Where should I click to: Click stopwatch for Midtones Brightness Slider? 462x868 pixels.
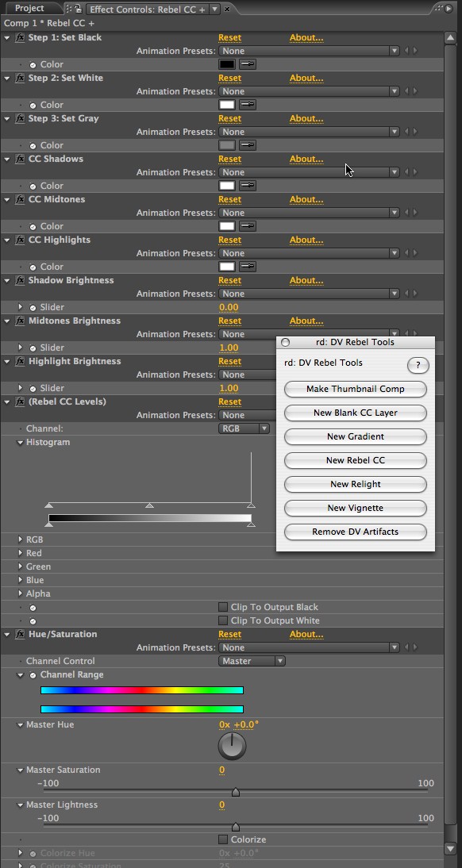pos(33,348)
